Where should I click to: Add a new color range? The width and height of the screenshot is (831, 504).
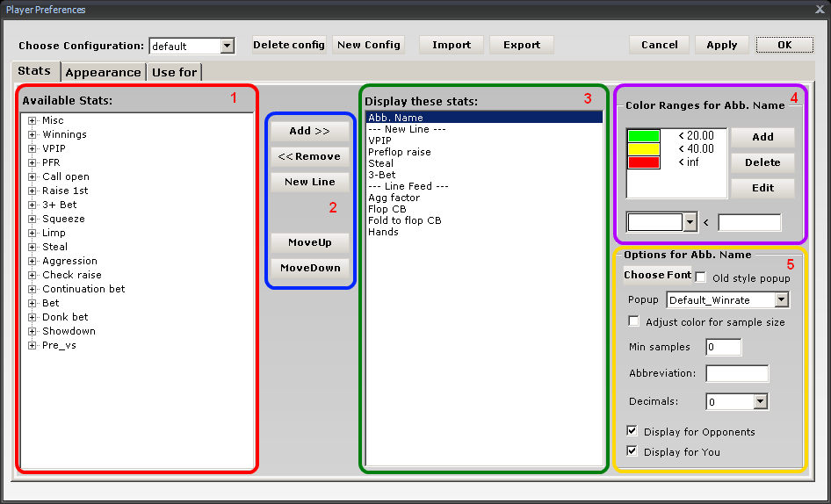[762, 137]
